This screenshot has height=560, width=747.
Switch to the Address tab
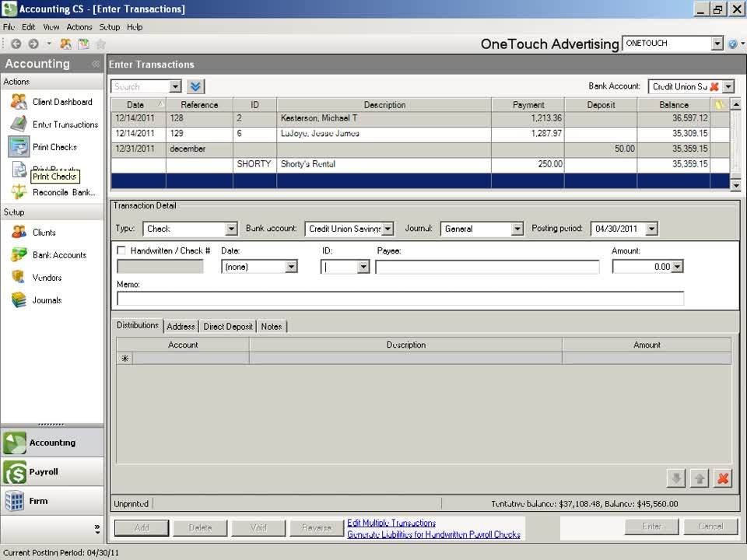[181, 327]
